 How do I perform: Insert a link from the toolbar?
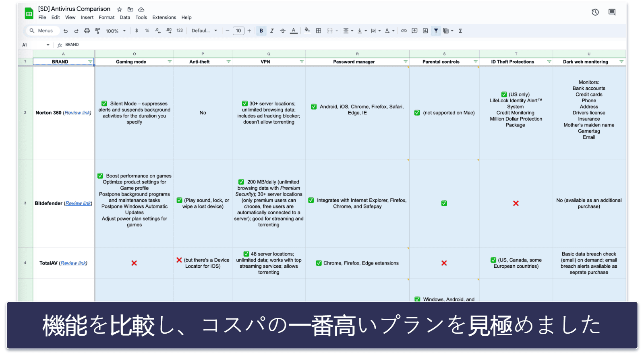point(404,31)
